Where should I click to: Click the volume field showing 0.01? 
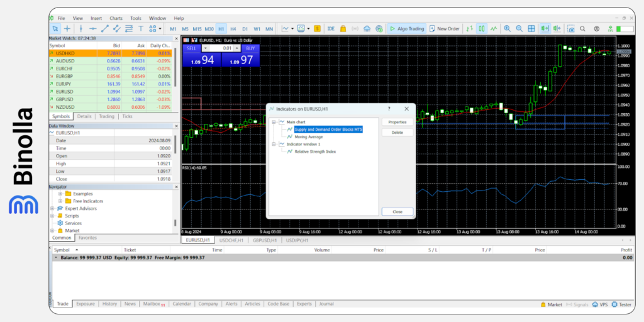(221, 48)
